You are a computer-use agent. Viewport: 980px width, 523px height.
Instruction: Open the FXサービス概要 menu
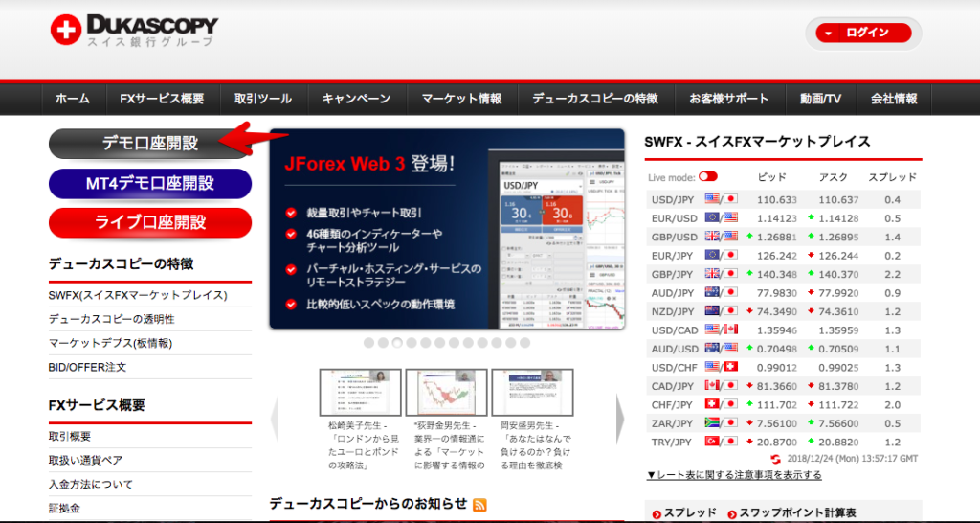click(x=162, y=99)
